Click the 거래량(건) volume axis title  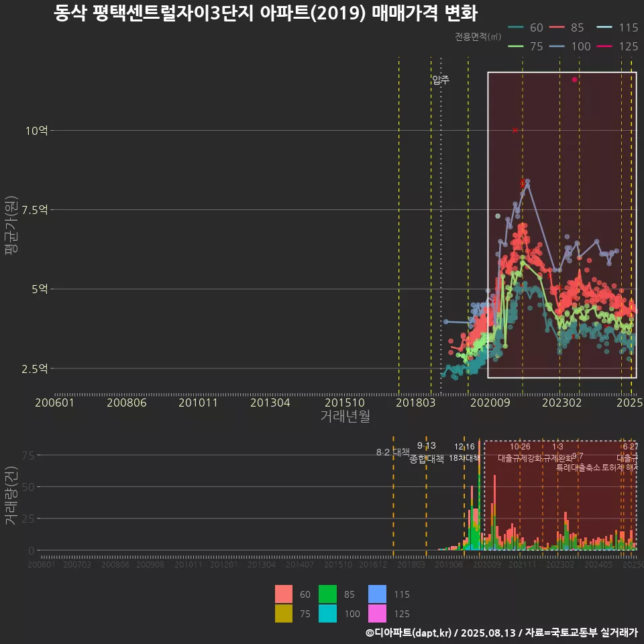(x=11, y=495)
